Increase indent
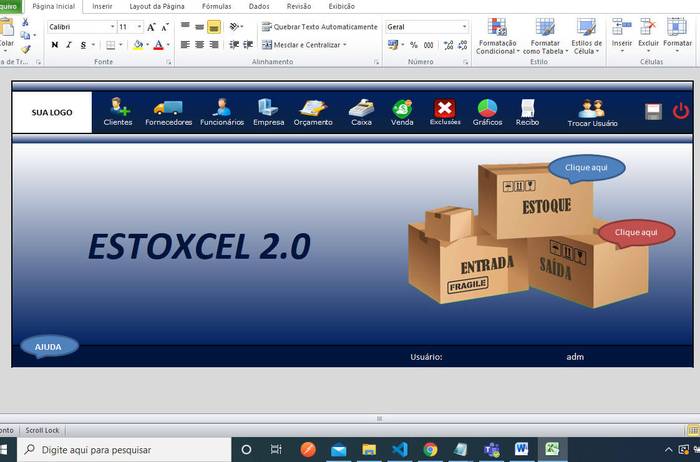The width and height of the screenshot is (700, 462). point(248,45)
